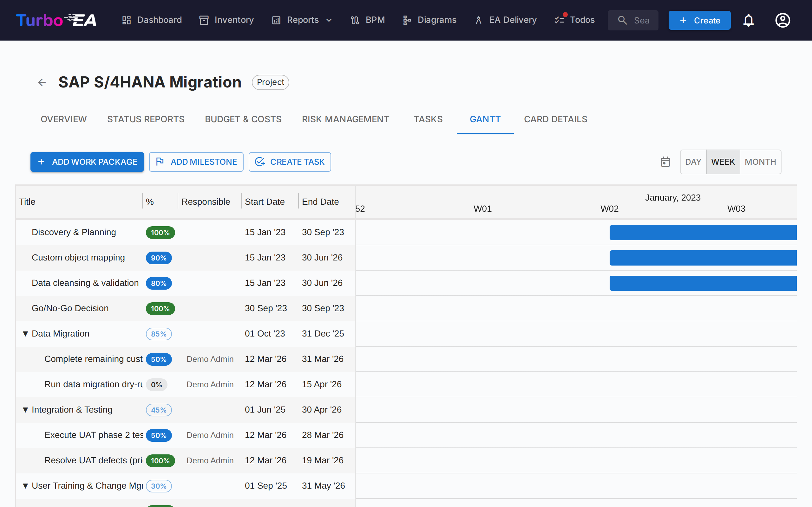This screenshot has height=507, width=812.
Task: Expand the Reports dropdown menu
Action: [x=302, y=20]
